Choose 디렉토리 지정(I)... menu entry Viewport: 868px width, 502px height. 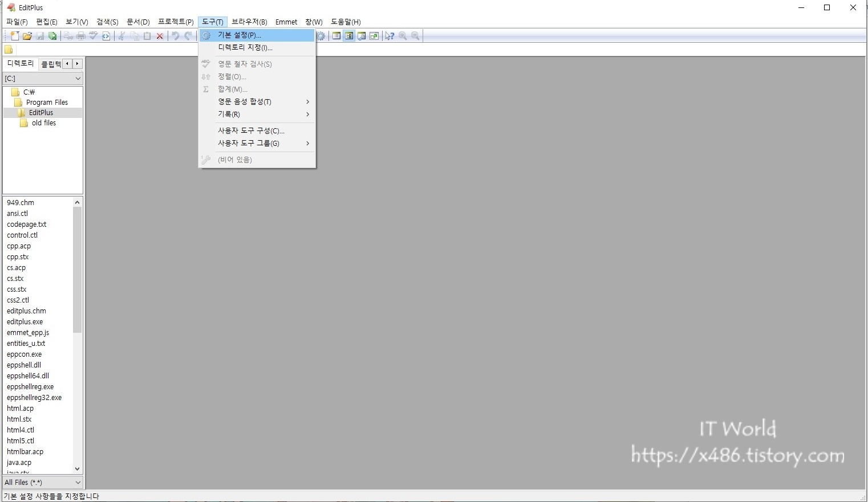pyautogui.click(x=257, y=48)
